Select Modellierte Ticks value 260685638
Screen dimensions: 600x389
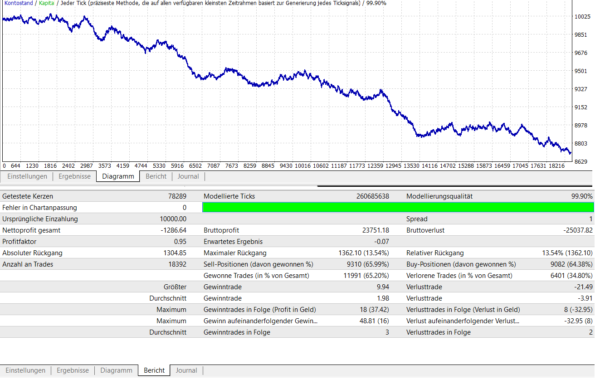pos(373,196)
